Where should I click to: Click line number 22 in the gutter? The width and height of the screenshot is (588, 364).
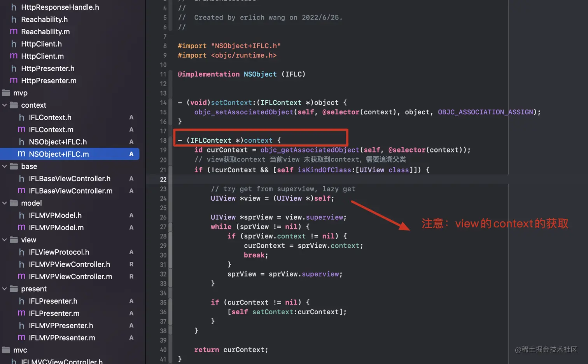pos(163,179)
